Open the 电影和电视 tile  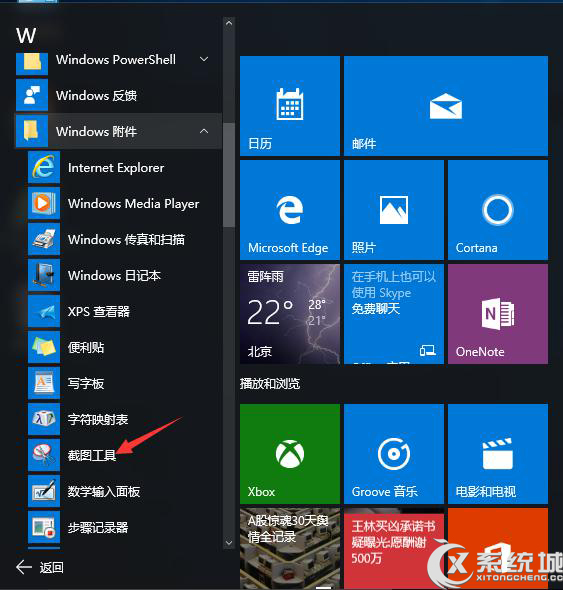498,454
